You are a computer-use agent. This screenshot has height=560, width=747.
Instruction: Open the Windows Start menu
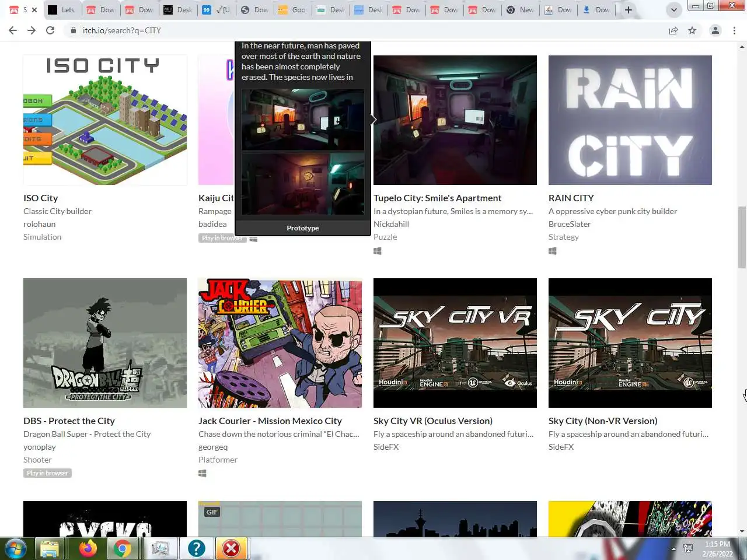tap(16, 548)
